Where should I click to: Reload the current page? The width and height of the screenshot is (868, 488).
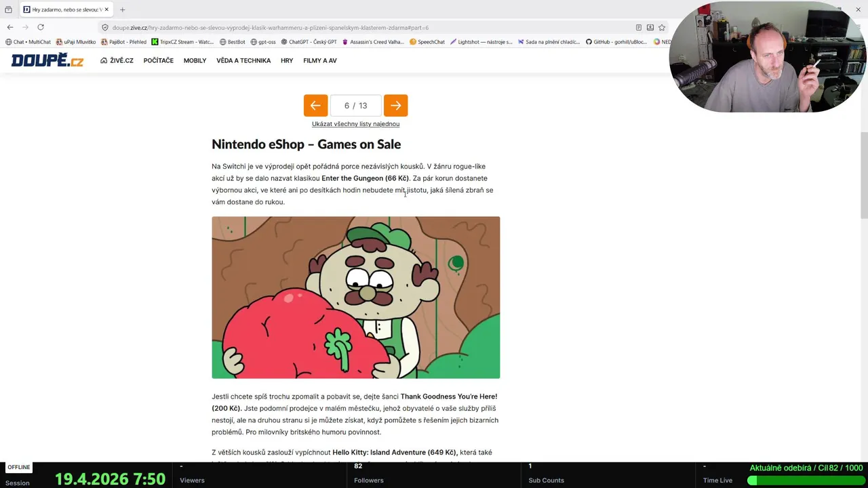(41, 27)
